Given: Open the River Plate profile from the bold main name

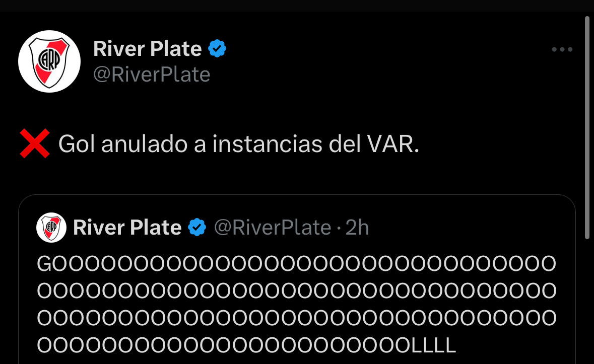Looking at the screenshot, I should 147,48.
